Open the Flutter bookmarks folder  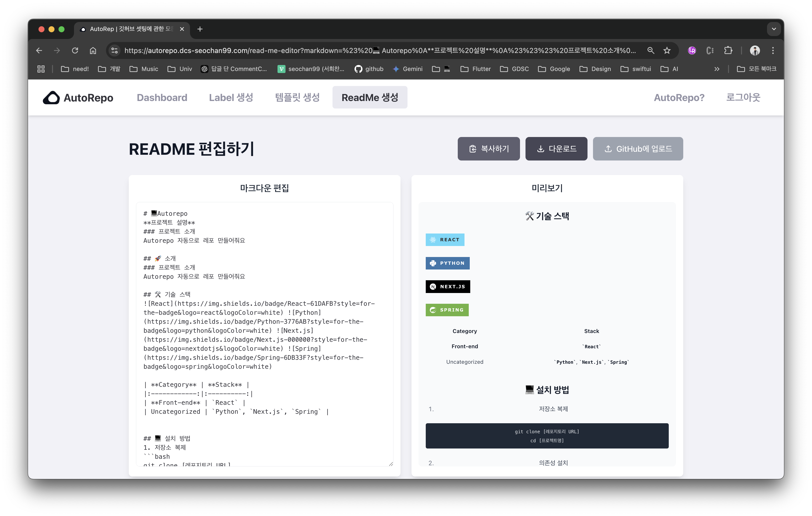coord(475,69)
